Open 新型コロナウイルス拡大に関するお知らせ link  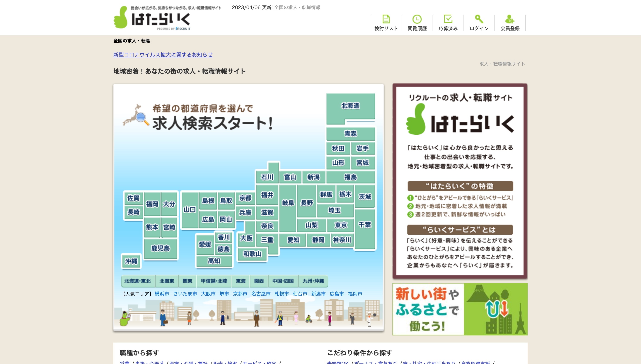tap(163, 54)
